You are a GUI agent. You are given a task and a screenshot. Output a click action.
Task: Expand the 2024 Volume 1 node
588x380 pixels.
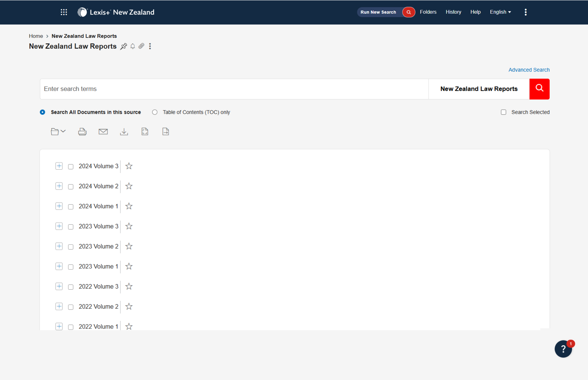click(x=59, y=206)
